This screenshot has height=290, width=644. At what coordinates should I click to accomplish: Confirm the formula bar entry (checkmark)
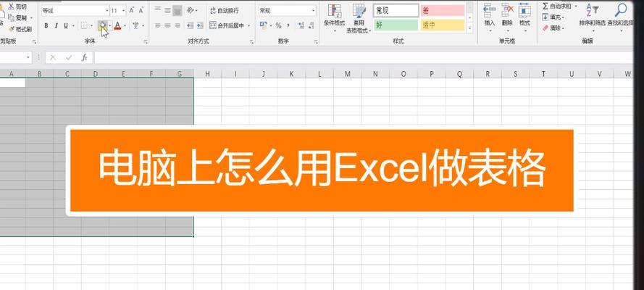pyautogui.click(x=69, y=58)
